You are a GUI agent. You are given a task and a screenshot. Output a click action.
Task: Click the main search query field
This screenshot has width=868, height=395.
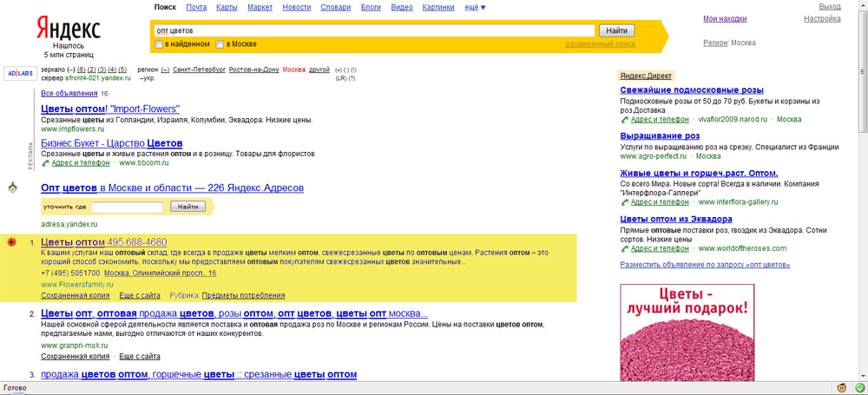(x=373, y=30)
